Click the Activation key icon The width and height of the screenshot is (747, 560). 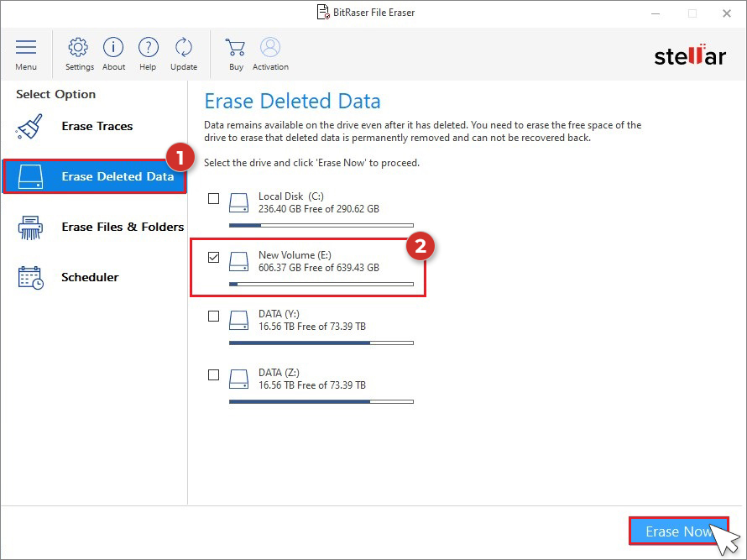tap(270, 49)
